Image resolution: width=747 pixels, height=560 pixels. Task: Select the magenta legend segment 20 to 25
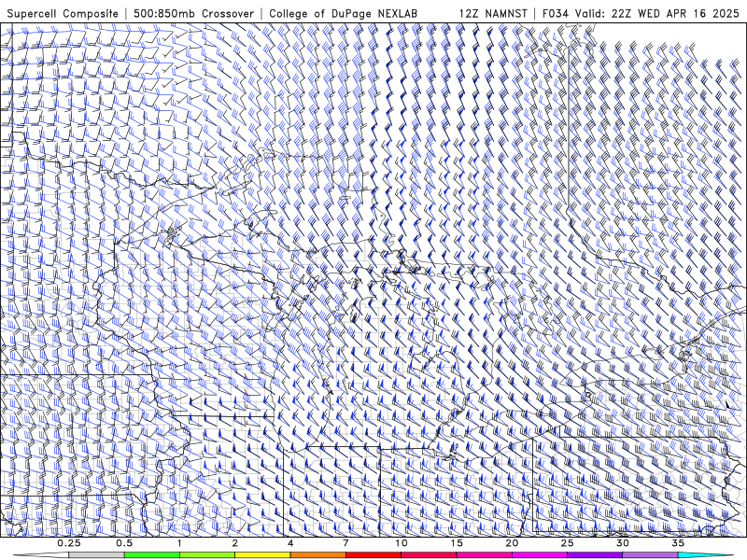click(540, 555)
